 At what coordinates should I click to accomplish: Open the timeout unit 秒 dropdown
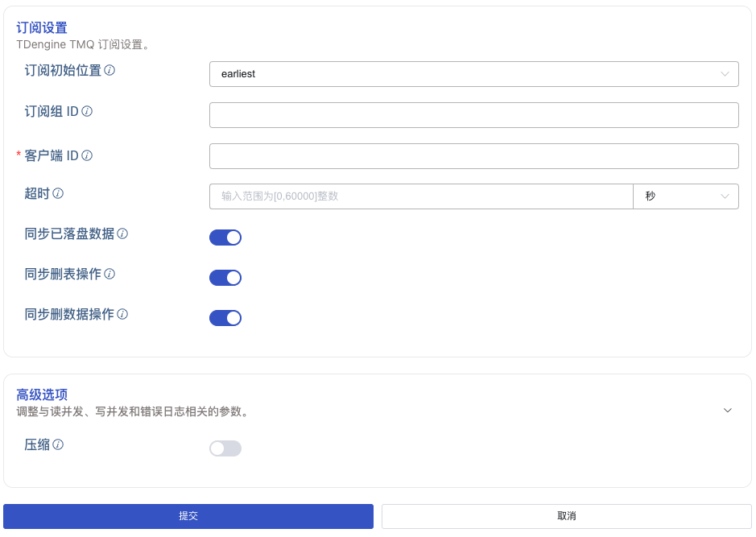pyautogui.click(x=686, y=196)
